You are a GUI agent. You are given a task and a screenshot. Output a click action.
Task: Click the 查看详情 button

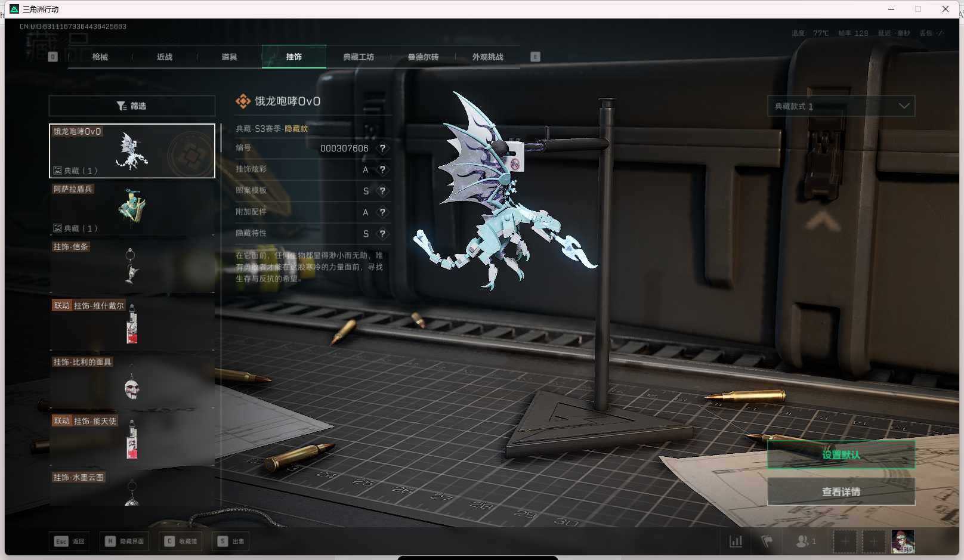coord(841,492)
